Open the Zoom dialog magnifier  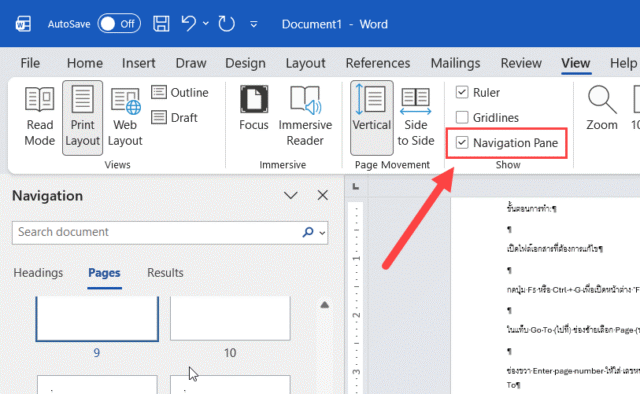[x=602, y=108]
